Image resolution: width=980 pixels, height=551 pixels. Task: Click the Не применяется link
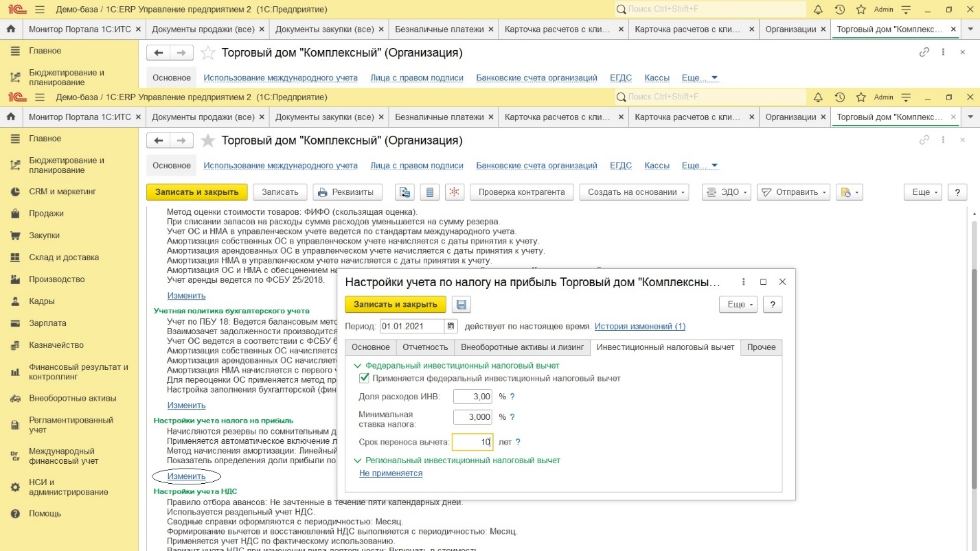click(391, 473)
